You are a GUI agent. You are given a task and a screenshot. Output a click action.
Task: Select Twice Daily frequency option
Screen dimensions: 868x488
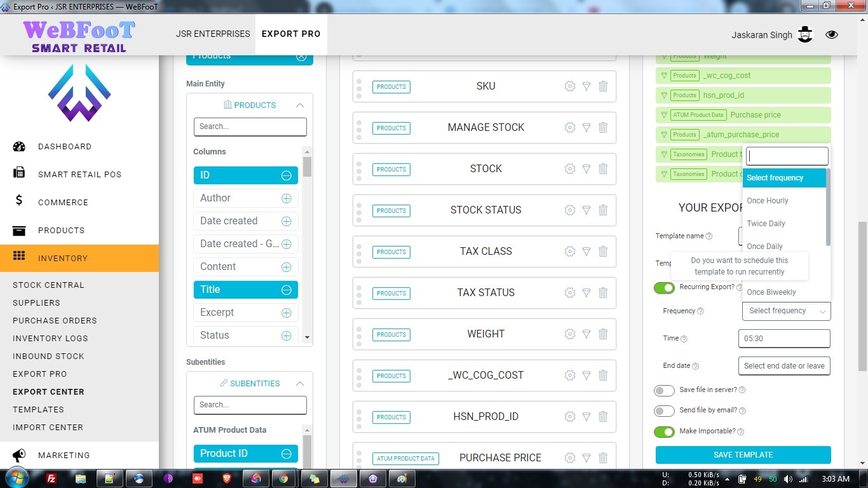[766, 224]
